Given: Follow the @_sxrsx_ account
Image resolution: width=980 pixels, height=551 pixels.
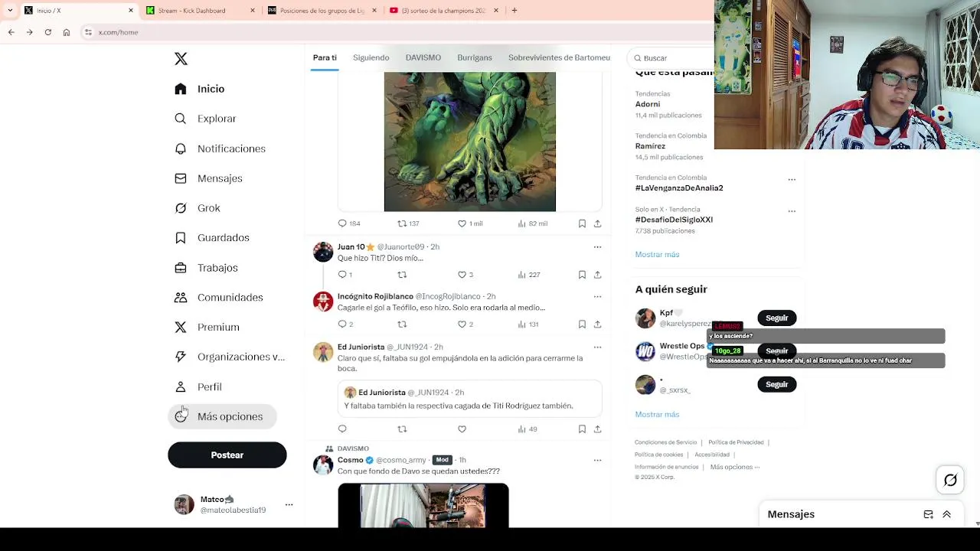Looking at the screenshot, I should [x=776, y=384].
